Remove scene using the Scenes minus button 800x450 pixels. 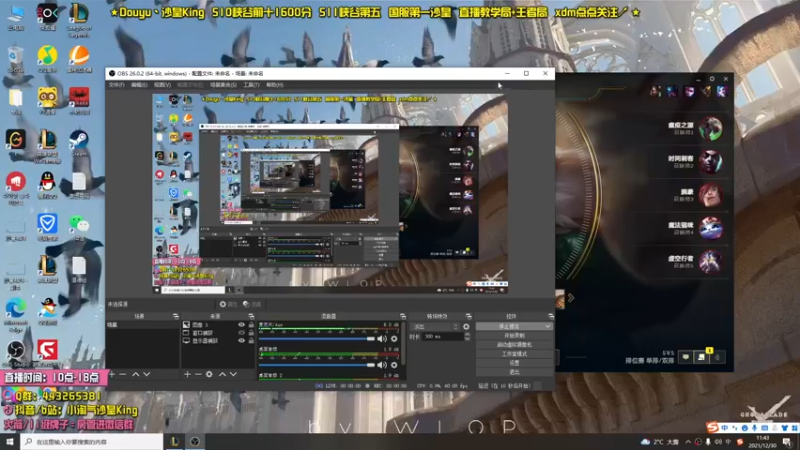coord(122,374)
